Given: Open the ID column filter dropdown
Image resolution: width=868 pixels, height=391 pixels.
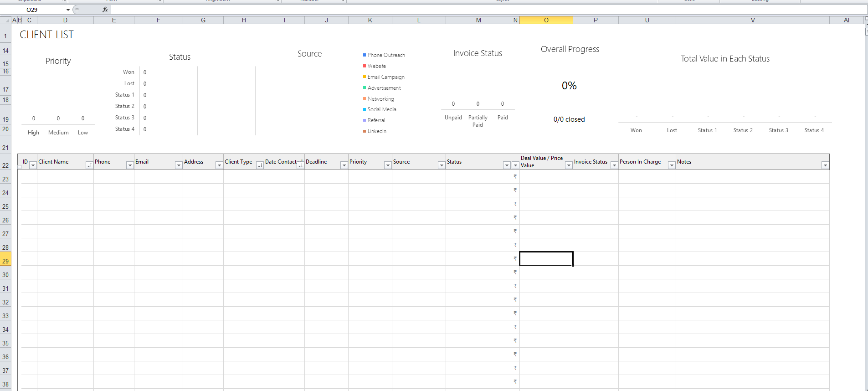Looking at the screenshot, I should click(x=33, y=165).
